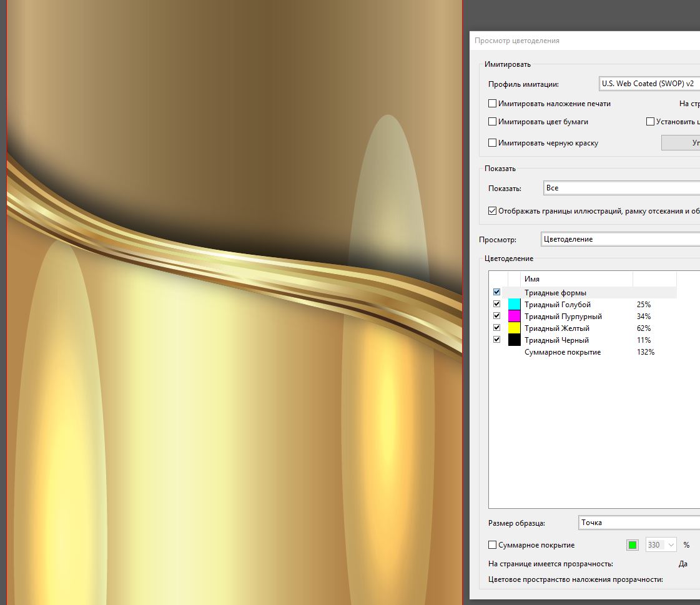
Task: Uncheck the 'Триадные формы' checkbox
Action: click(497, 292)
